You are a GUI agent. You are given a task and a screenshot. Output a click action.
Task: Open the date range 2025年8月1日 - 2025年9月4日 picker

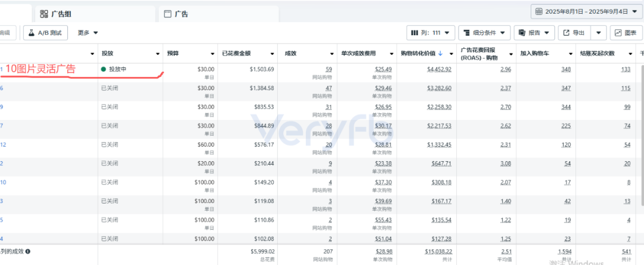[587, 11]
